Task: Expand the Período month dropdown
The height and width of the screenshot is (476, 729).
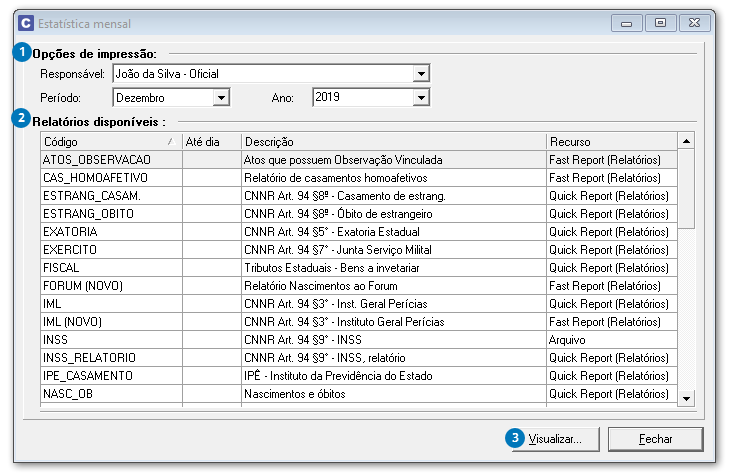Action: click(221, 98)
